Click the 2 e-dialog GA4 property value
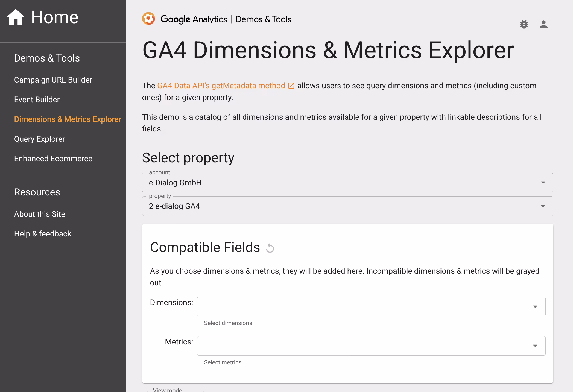The image size is (573, 392). (x=174, y=206)
